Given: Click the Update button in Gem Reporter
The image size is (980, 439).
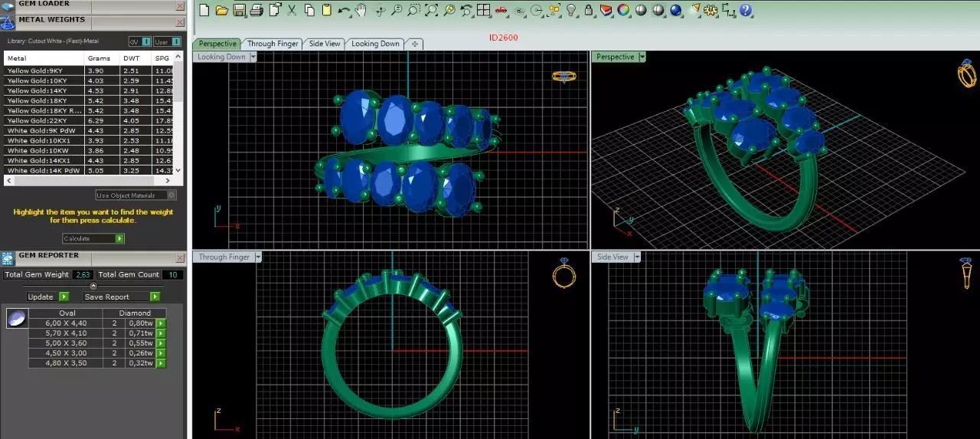Looking at the screenshot, I should click(47, 296).
